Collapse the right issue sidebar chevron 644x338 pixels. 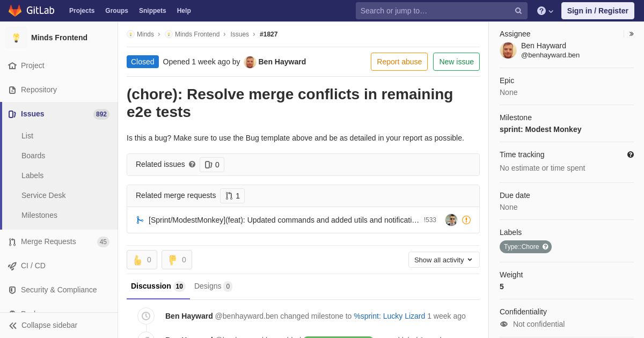coord(631,34)
